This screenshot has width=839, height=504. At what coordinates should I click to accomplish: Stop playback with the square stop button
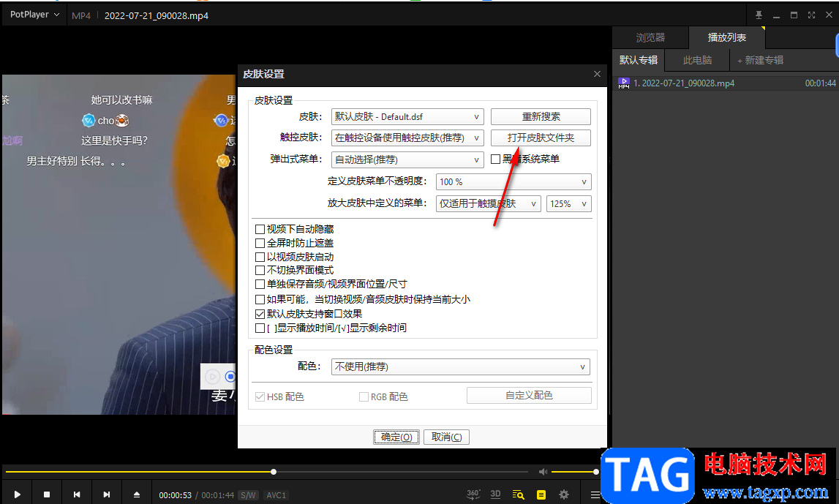point(47,495)
